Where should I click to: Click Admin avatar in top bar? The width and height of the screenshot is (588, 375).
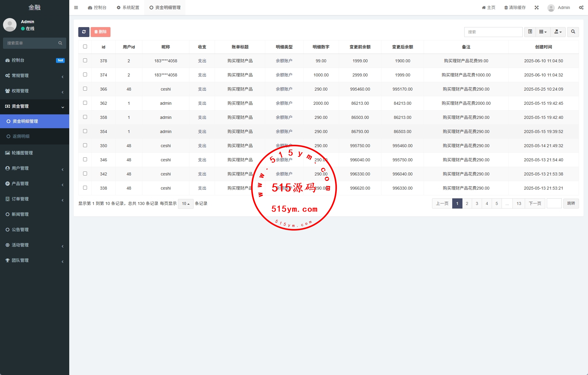coord(551,8)
